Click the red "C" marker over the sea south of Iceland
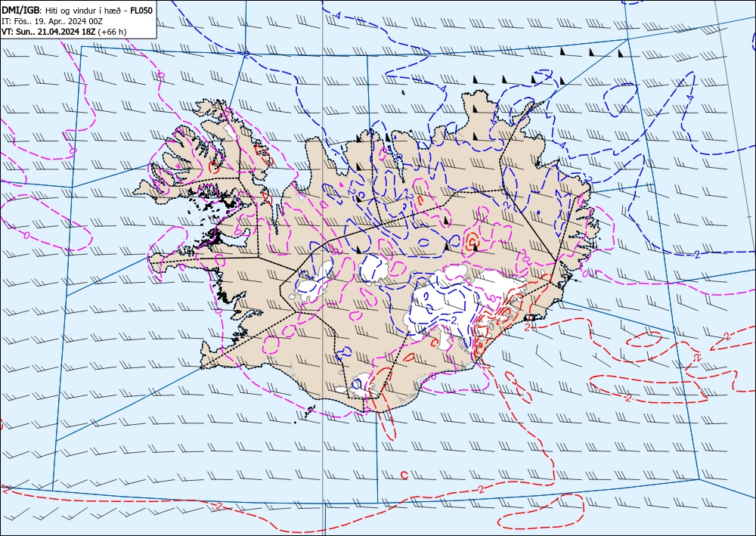The image size is (756, 536). coord(404,476)
